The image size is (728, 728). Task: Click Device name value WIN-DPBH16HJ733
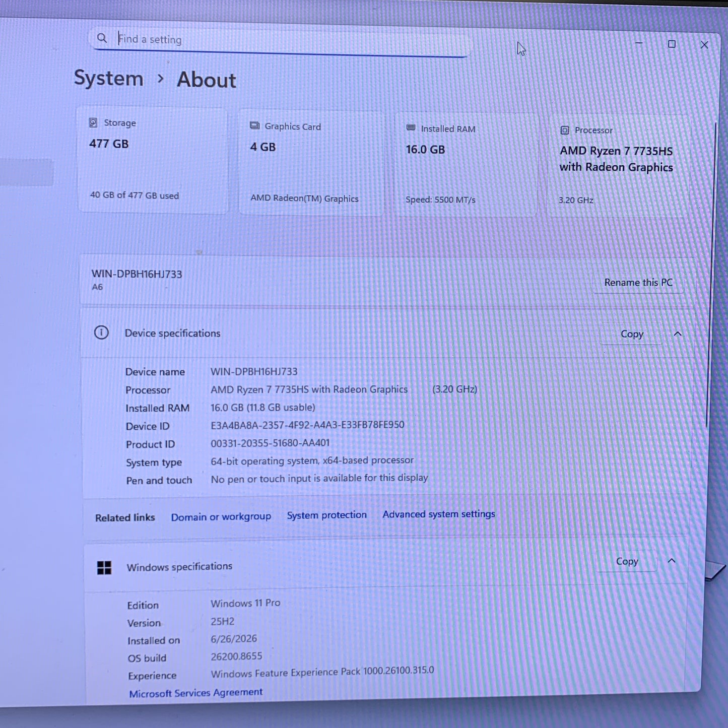tap(254, 371)
